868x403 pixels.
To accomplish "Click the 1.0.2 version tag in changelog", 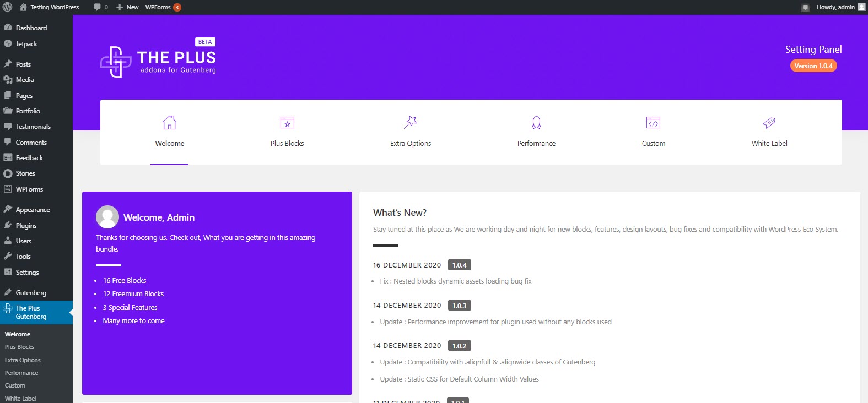I will coord(460,346).
